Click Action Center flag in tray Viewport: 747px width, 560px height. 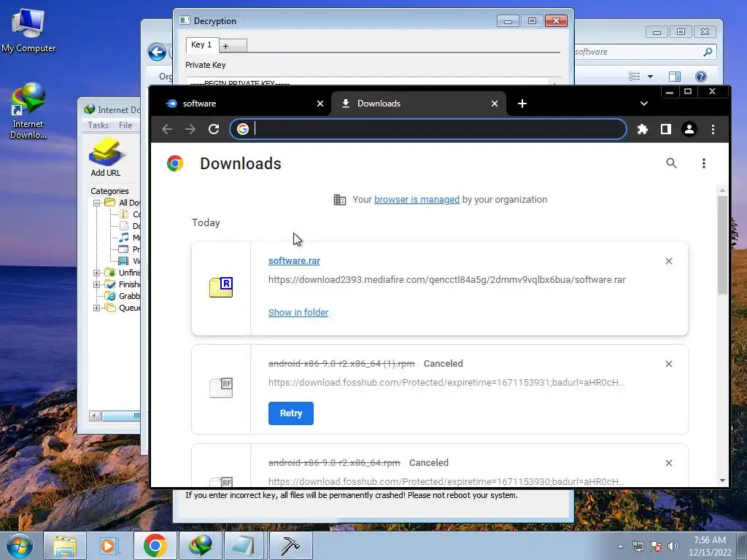656,546
